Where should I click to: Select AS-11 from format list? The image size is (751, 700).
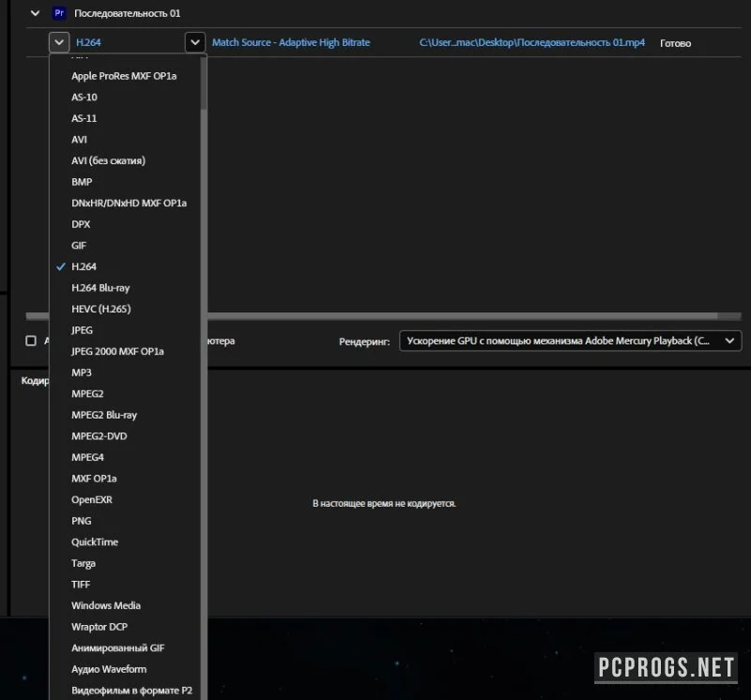84,118
